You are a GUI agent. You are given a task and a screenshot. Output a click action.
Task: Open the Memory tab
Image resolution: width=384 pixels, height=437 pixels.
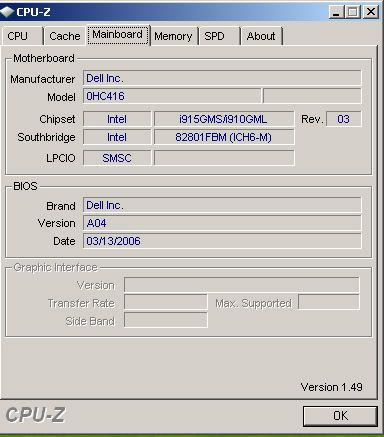click(x=173, y=36)
